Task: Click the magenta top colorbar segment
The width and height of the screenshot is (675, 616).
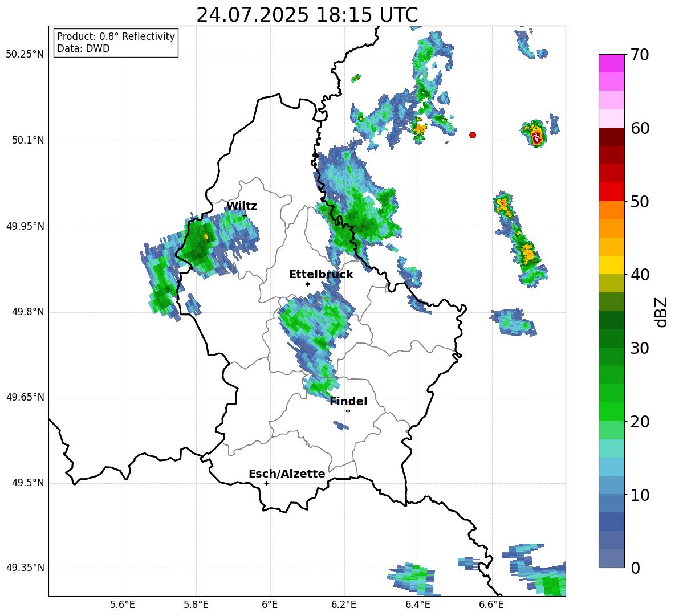Action: (x=612, y=63)
